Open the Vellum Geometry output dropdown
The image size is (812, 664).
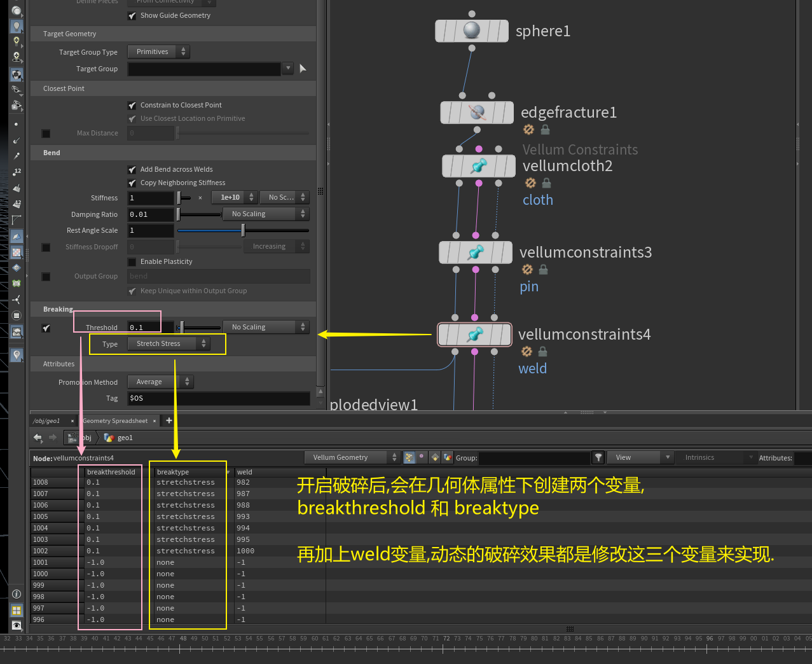point(352,457)
